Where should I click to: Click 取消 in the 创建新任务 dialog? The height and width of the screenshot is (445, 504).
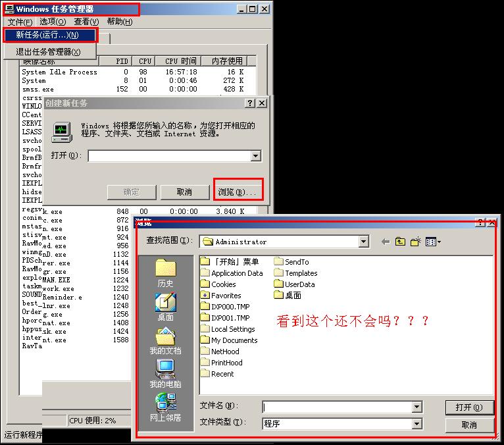tap(184, 192)
